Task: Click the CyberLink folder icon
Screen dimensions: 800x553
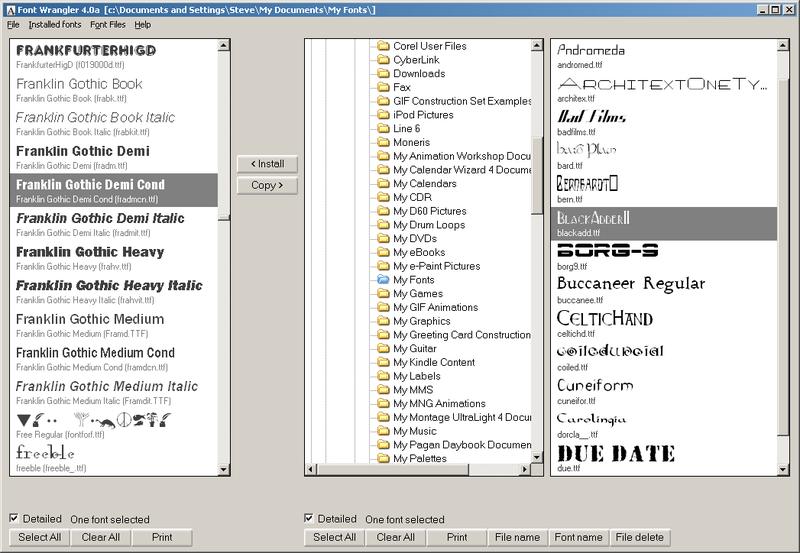Action: [x=383, y=60]
